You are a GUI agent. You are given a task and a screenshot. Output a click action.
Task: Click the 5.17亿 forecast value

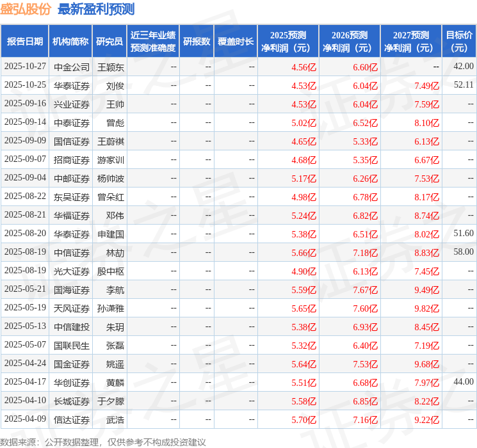tap(303, 179)
